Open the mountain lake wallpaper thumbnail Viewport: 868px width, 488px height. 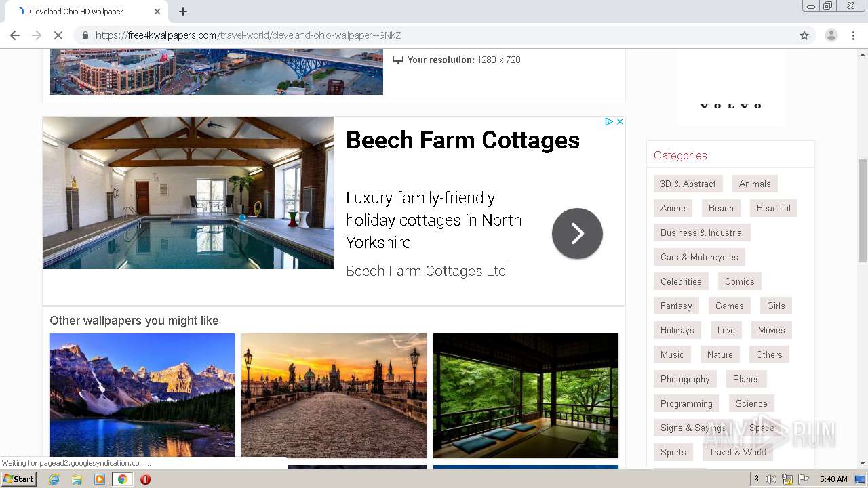click(x=142, y=396)
